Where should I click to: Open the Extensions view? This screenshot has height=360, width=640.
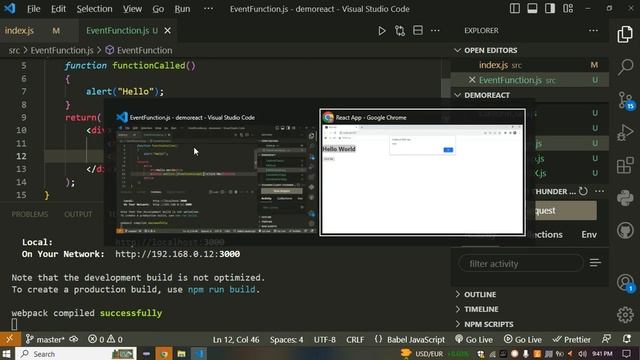coord(625,165)
